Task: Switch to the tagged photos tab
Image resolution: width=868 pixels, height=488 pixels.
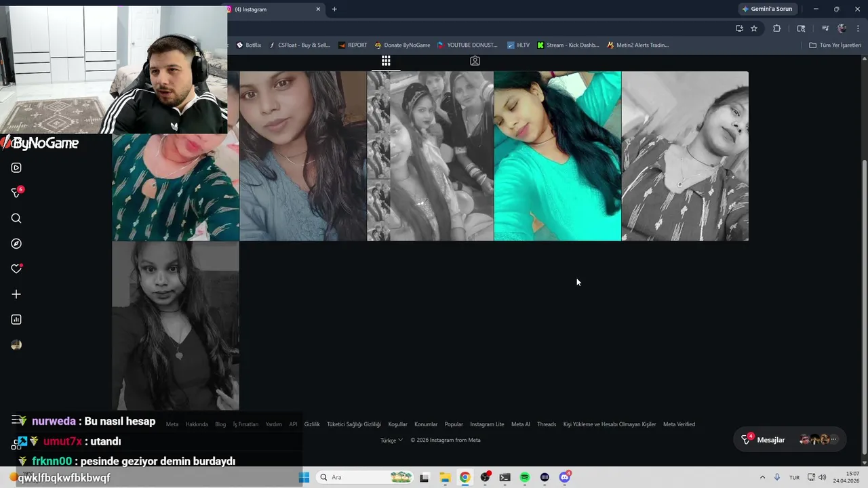Action: click(475, 61)
